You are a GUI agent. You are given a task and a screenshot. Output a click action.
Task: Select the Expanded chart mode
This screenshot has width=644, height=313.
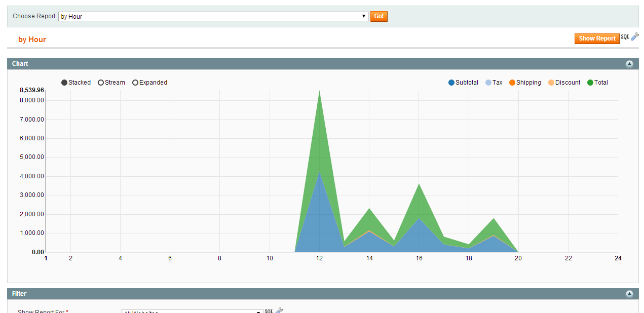(150, 83)
